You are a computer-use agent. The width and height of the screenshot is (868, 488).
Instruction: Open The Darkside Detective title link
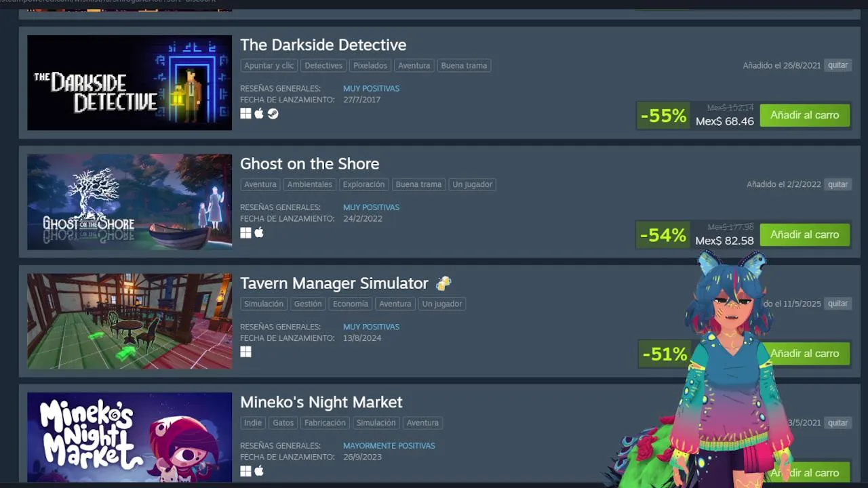point(323,45)
